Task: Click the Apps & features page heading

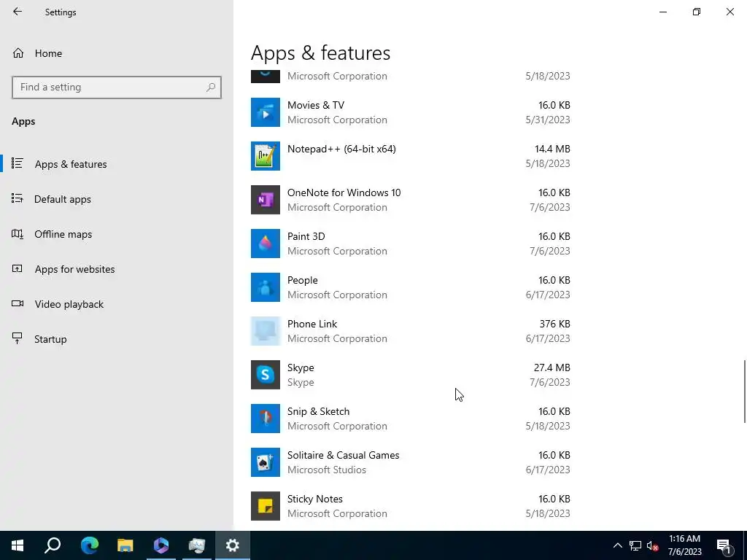Action: click(x=320, y=52)
